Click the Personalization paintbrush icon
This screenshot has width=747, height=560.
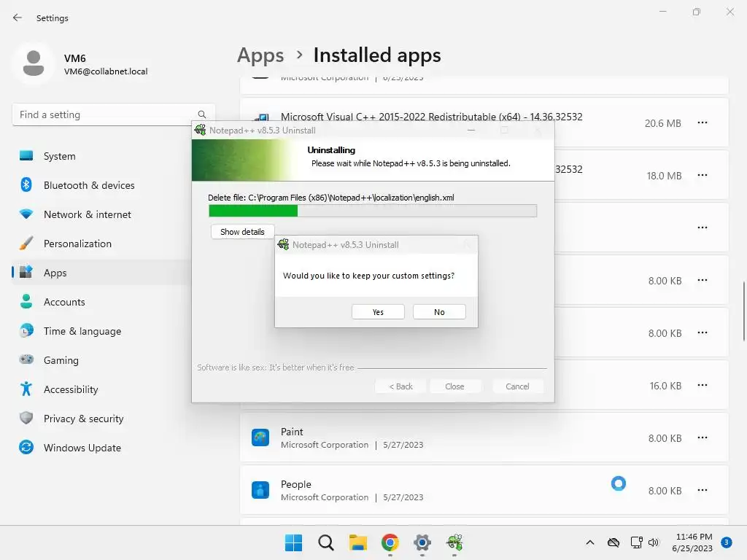(x=26, y=244)
